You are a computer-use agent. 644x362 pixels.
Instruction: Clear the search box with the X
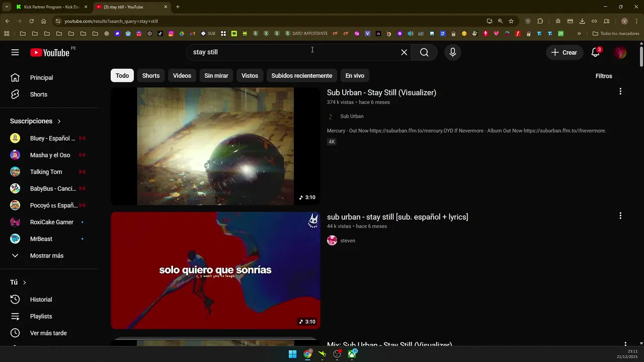tap(404, 52)
